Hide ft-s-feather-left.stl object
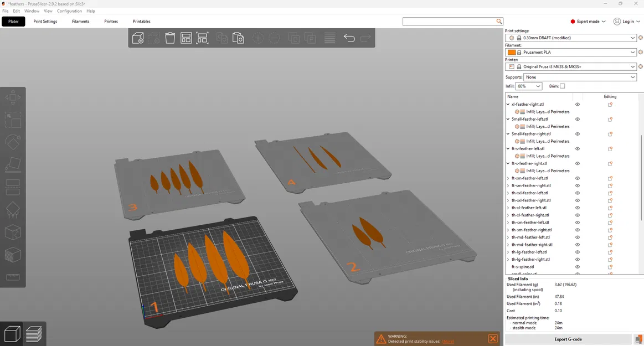The height and width of the screenshot is (346, 644). click(x=578, y=148)
